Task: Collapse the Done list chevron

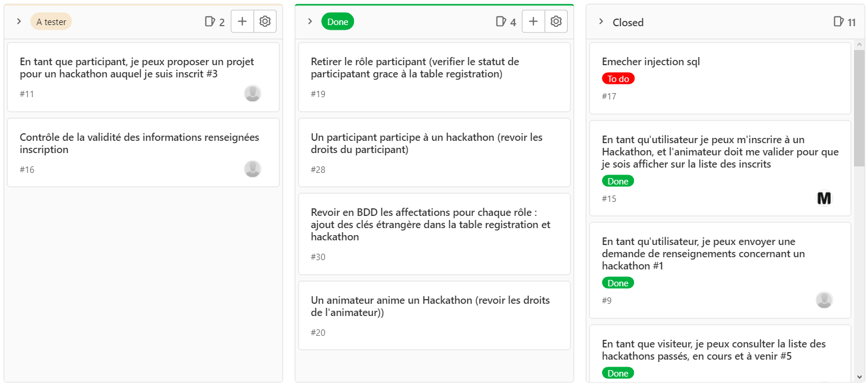Action: pyautogui.click(x=310, y=22)
